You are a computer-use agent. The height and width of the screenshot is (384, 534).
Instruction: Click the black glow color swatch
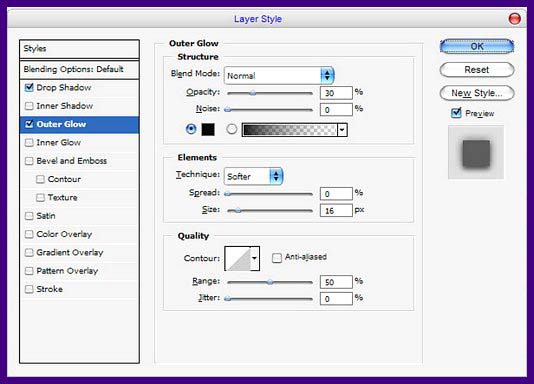pyautogui.click(x=208, y=130)
